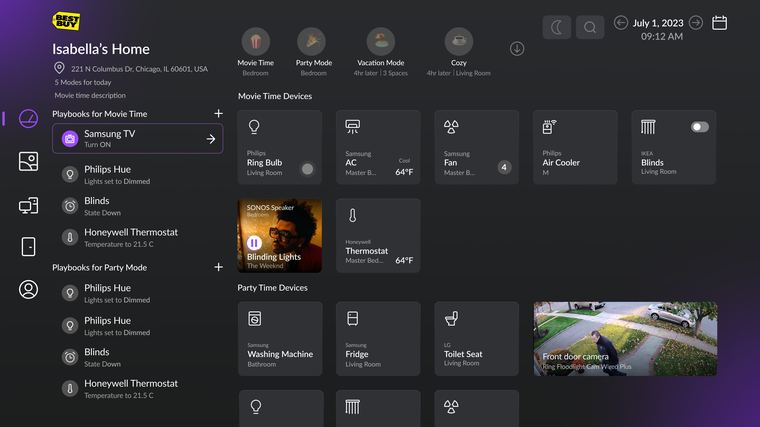Open the rooms floorplan sidebar icon
This screenshot has height=427, width=760.
28,161
